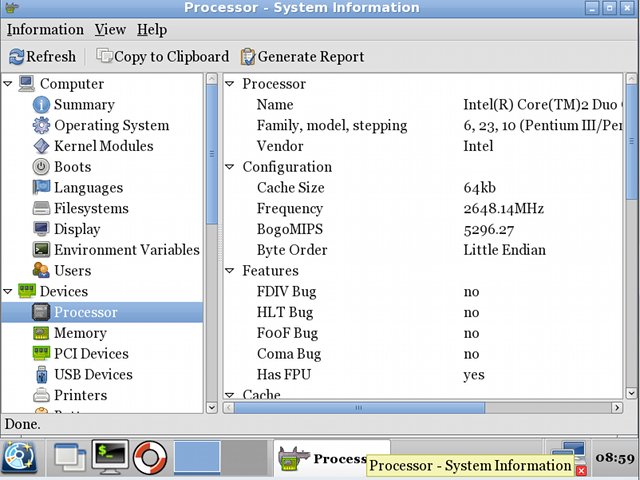Switch to the second gray workspace in pager

(x=244, y=457)
